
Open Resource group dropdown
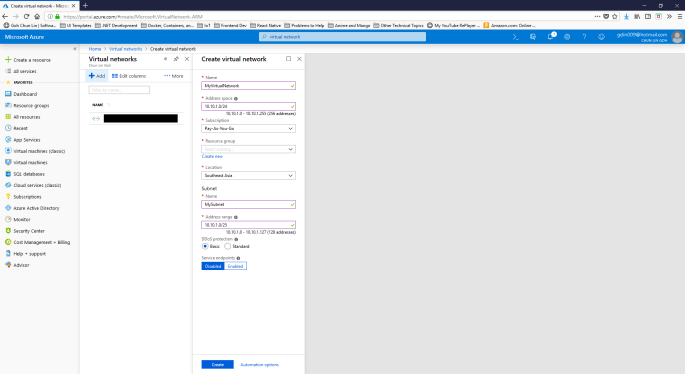pos(248,149)
